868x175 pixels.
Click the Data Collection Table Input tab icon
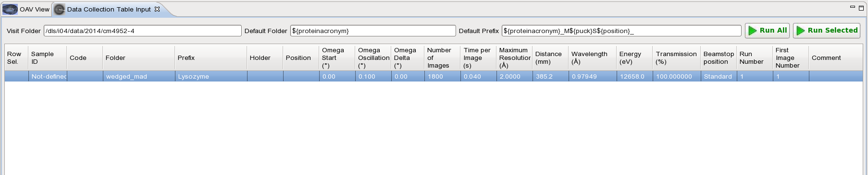point(60,9)
